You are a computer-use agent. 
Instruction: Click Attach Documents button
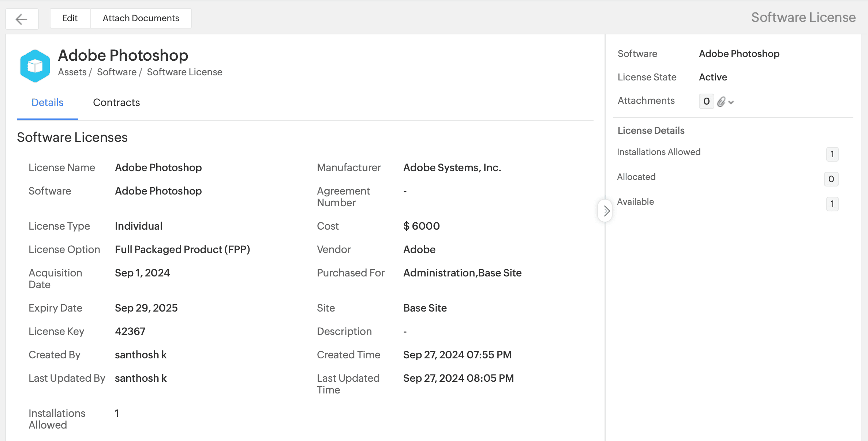(x=141, y=18)
